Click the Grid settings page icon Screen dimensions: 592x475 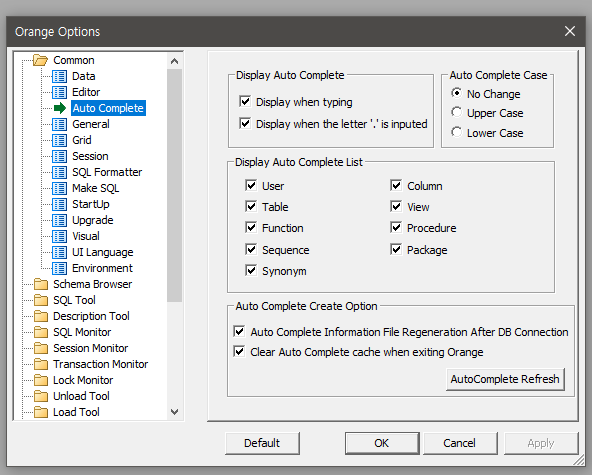[x=59, y=140]
